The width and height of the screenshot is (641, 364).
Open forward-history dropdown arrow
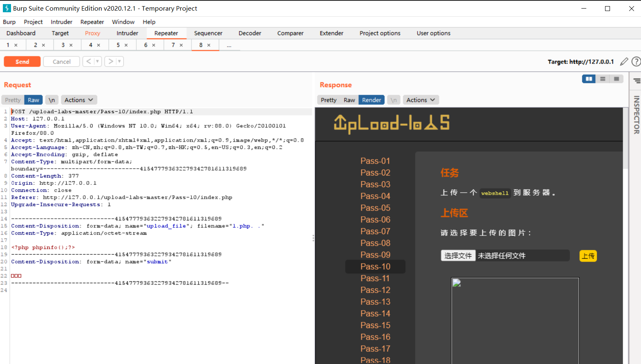pyautogui.click(x=120, y=62)
